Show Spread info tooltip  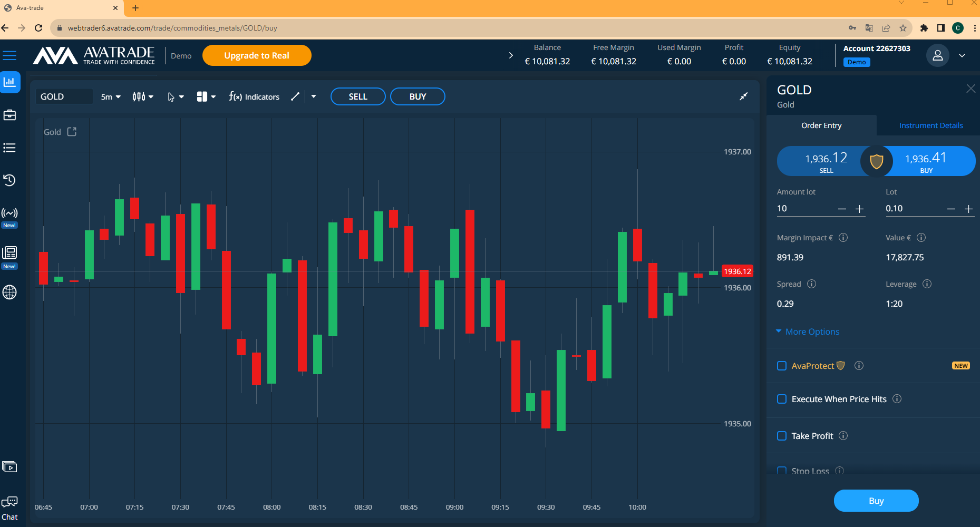(x=811, y=284)
